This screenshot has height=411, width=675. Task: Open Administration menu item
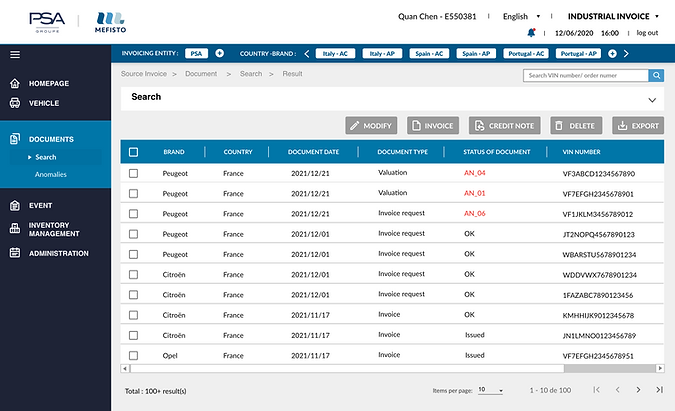pyautogui.click(x=59, y=253)
